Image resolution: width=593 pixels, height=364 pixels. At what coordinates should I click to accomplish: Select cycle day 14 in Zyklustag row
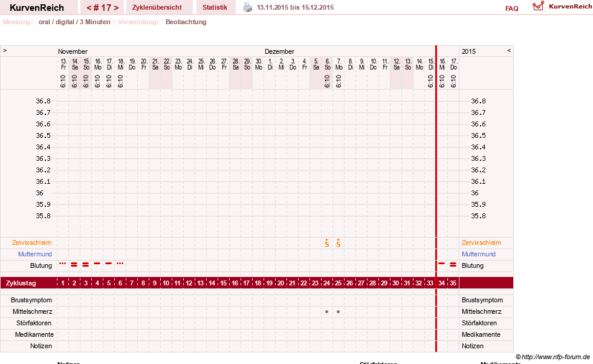click(212, 283)
